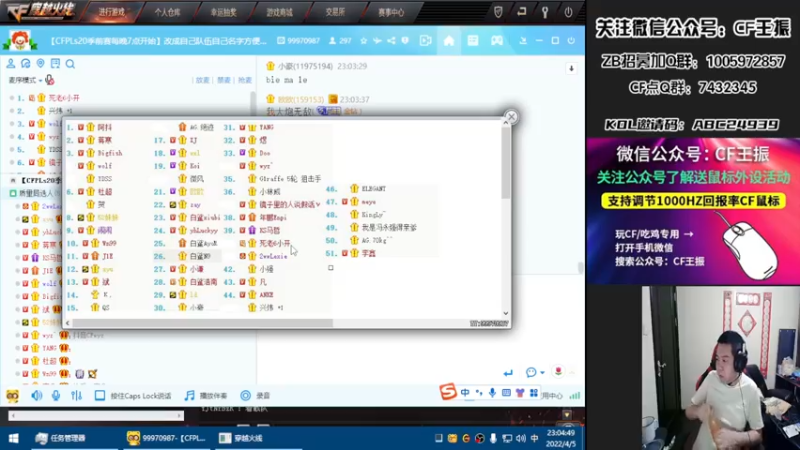Image resolution: width=800 pixels, height=450 pixels.
Task: Collapse the 质量局选人 sub-channel
Action: click(13, 193)
